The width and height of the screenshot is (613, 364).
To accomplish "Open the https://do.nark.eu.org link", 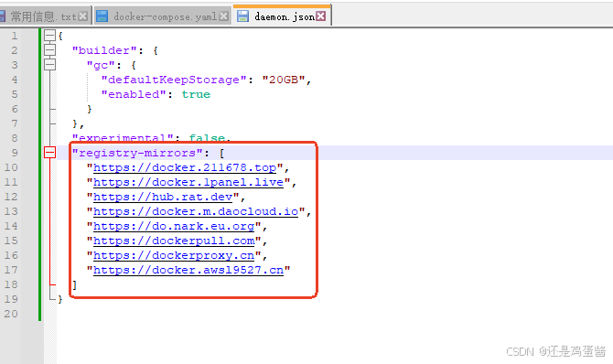I will coord(174,227).
